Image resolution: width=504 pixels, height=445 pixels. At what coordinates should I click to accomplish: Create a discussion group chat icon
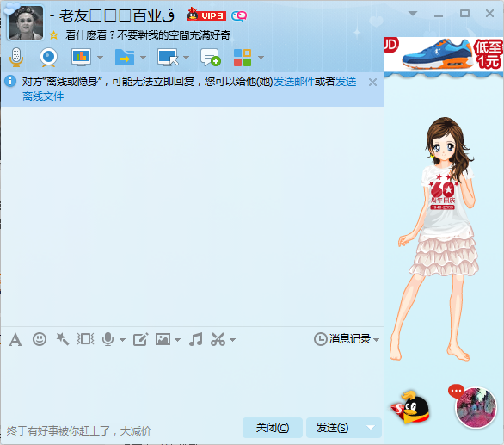tap(211, 58)
